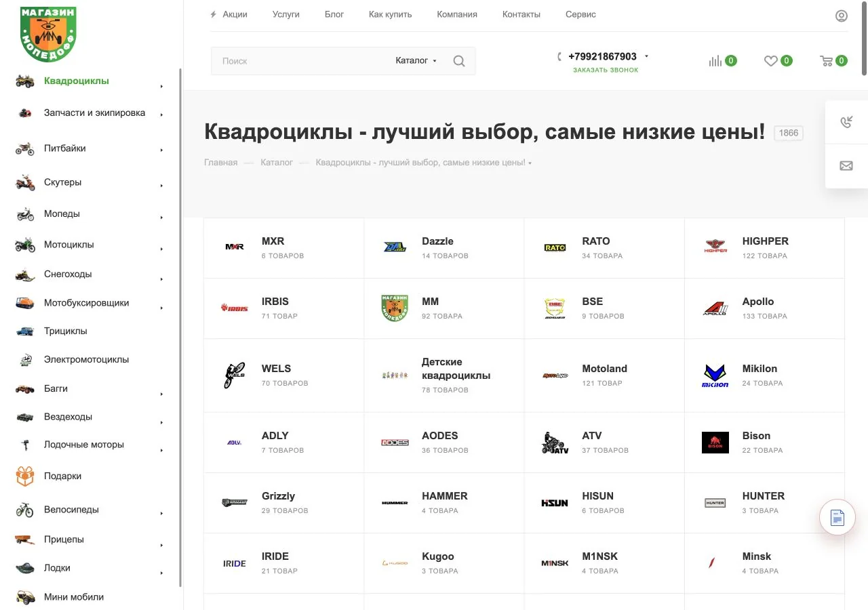Expand the Квадроциклы sidebar submenu arrow
Screen dimensions: 868x610
(161, 86)
